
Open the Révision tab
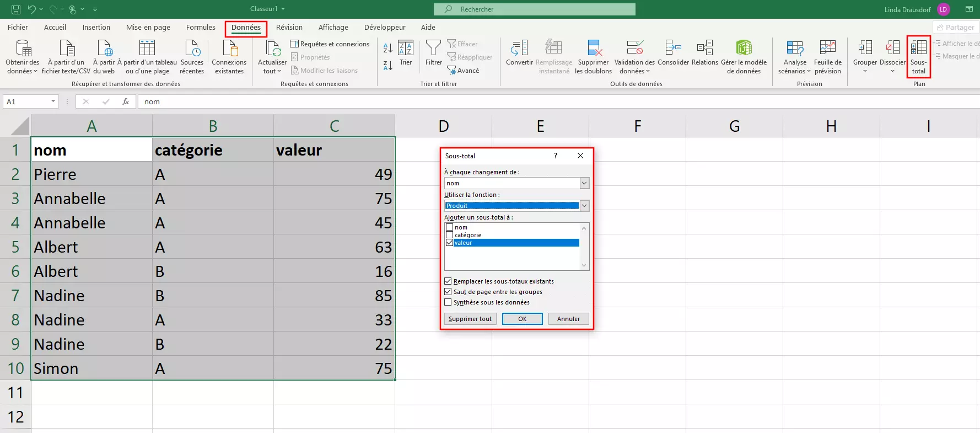coord(289,28)
